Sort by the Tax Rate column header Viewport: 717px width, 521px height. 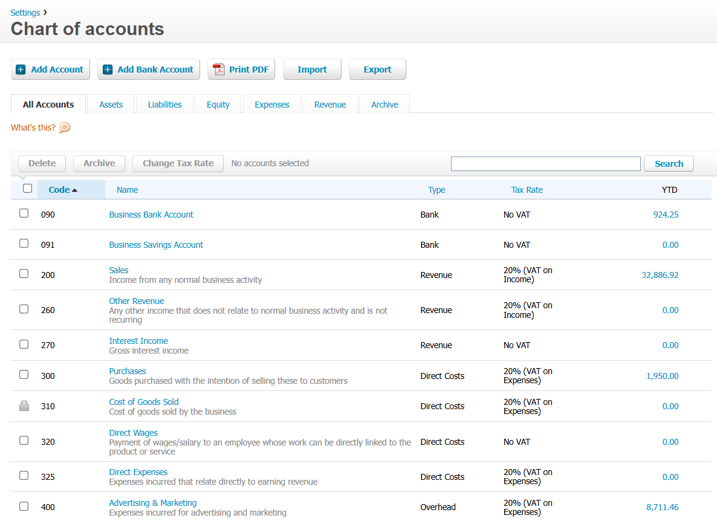(527, 190)
